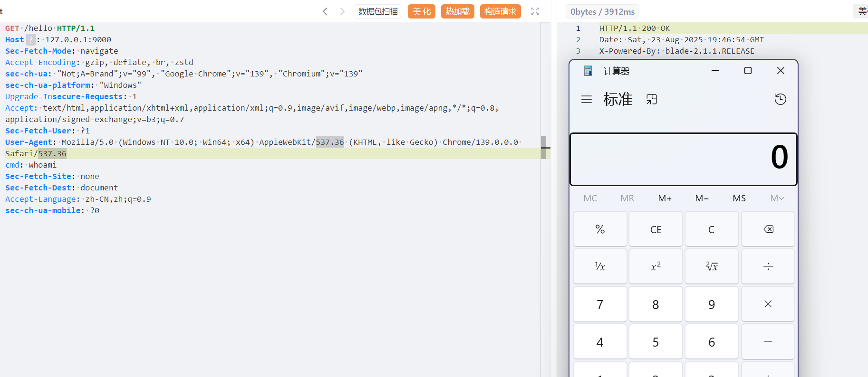Click the Sec-Fetch-Mode: navigate header line
This screenshot has width=868, height=377.
(62, 51)
